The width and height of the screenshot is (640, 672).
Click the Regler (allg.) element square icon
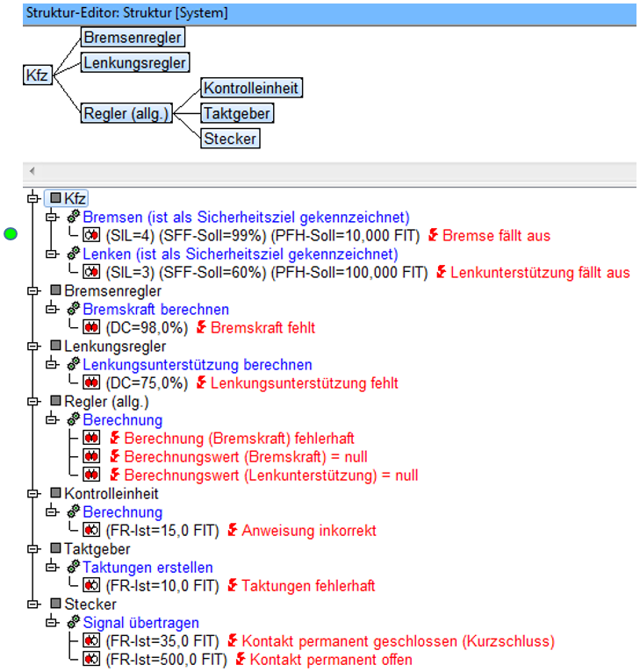pyautogui.click(x=56, y=400)
